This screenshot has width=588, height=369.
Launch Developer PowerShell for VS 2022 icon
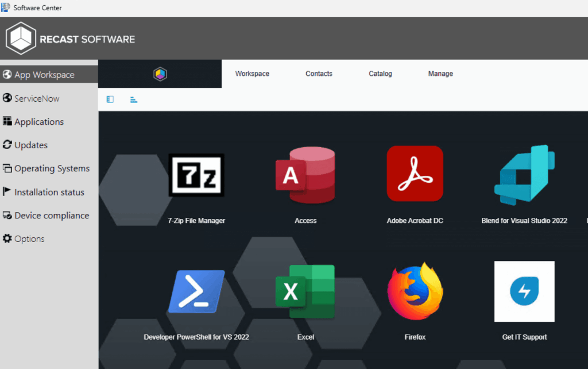pos(196,291)
